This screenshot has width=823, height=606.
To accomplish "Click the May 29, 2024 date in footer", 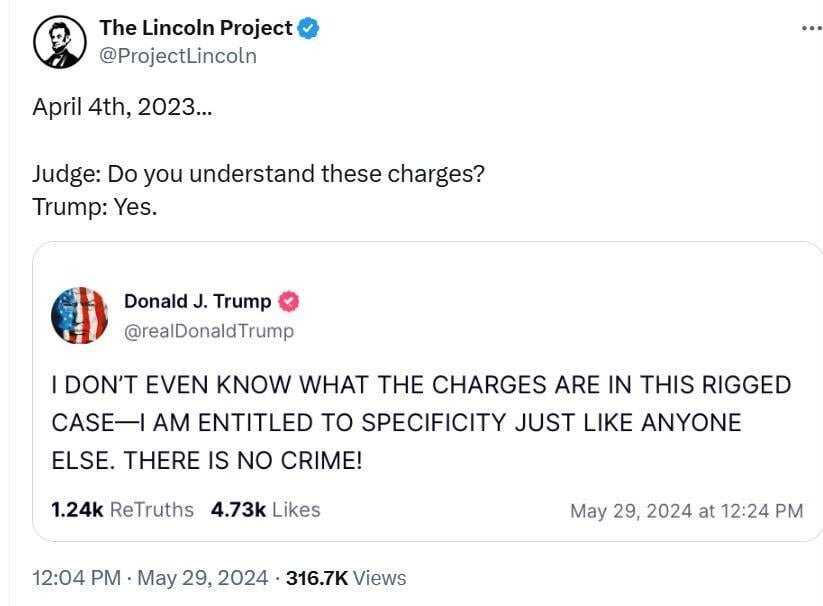I will 203,578.
